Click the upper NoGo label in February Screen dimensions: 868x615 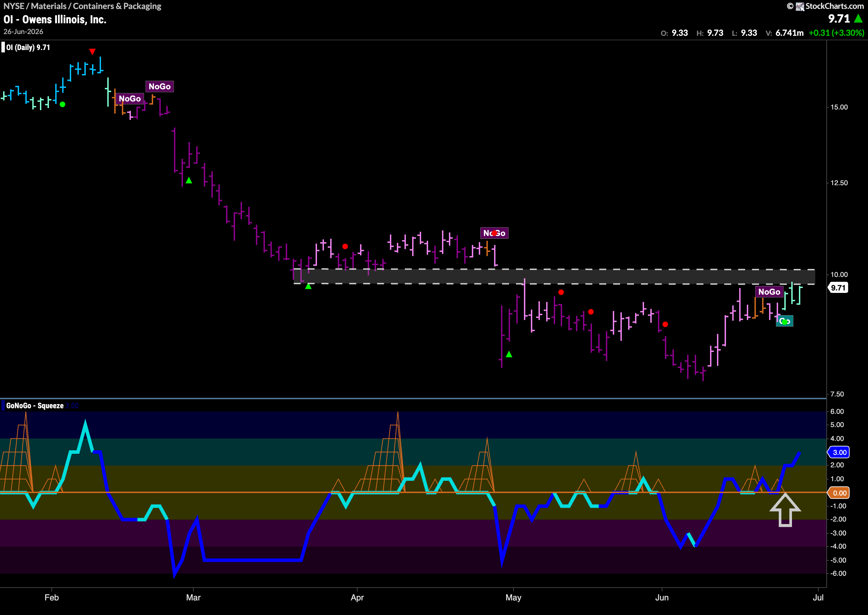click(160, 87)
